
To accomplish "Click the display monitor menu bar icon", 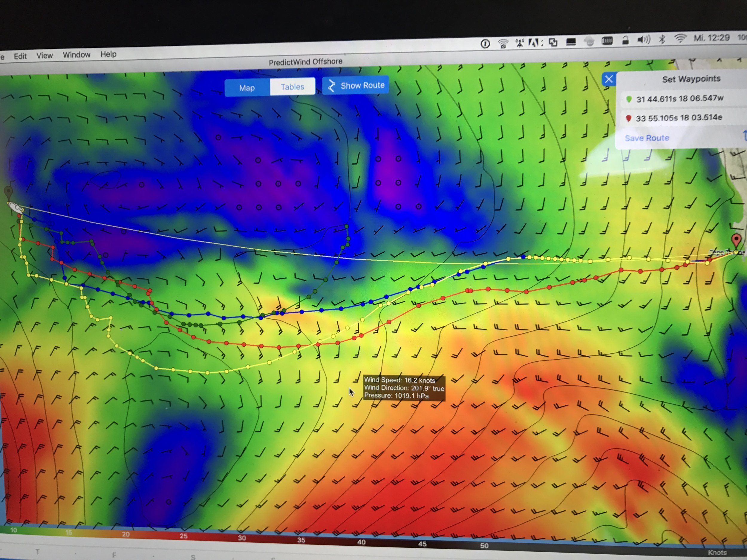I will click(x=571, y=42).
